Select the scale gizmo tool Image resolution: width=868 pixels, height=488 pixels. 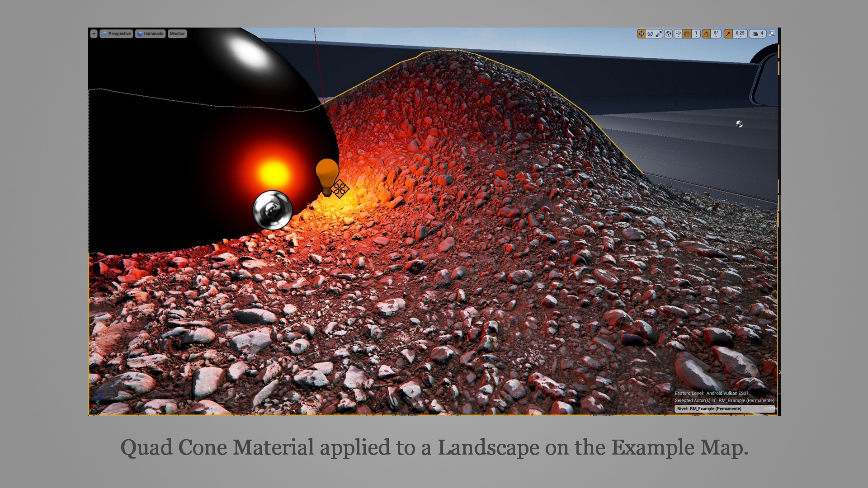click(659, 34)
